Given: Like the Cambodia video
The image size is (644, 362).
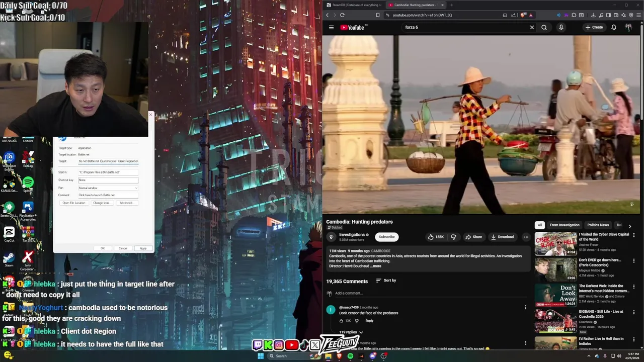Looking at the screenshot, I should [x=436, y=237].
